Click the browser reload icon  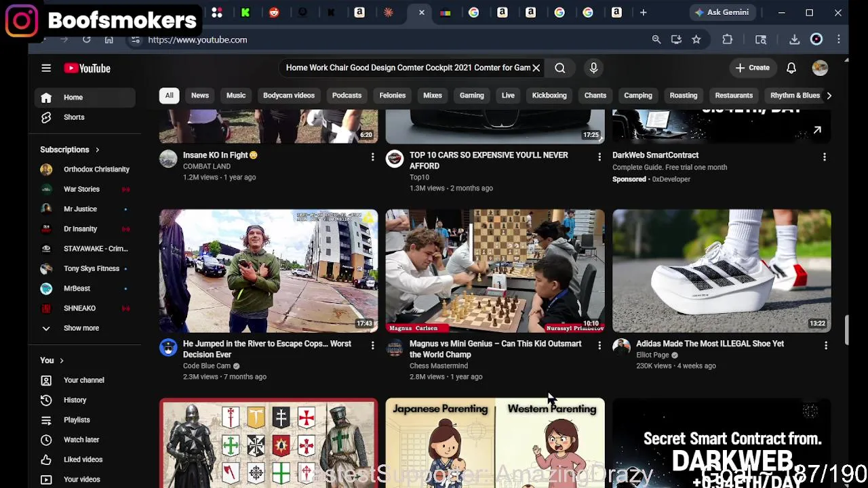[x=87, y=40]
